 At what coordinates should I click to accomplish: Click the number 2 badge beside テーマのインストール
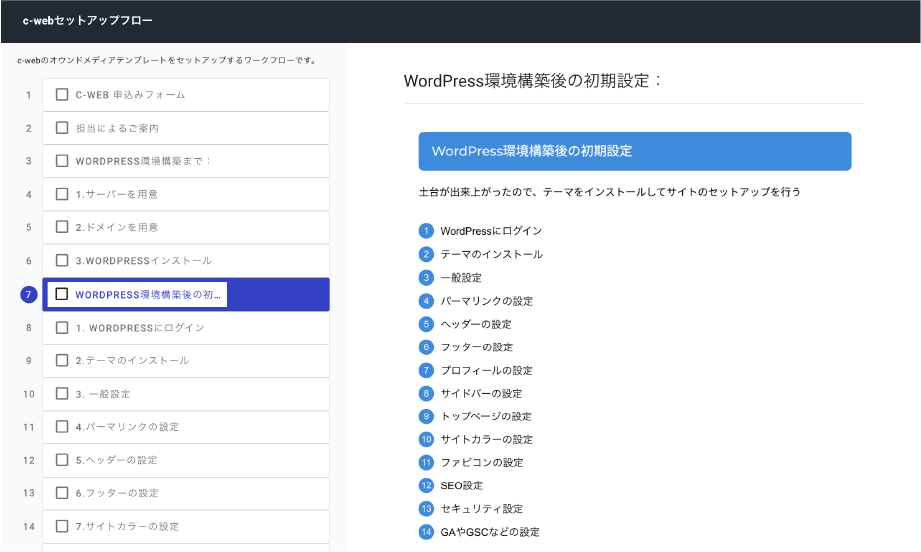point(426,254)
